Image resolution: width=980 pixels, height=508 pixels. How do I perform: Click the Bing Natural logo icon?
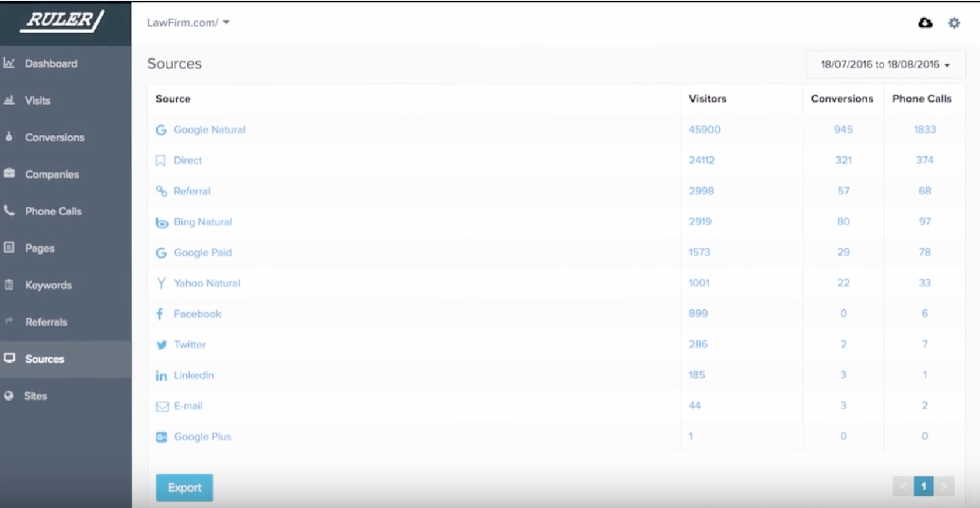pyautogui.click(x=162, y=222)
